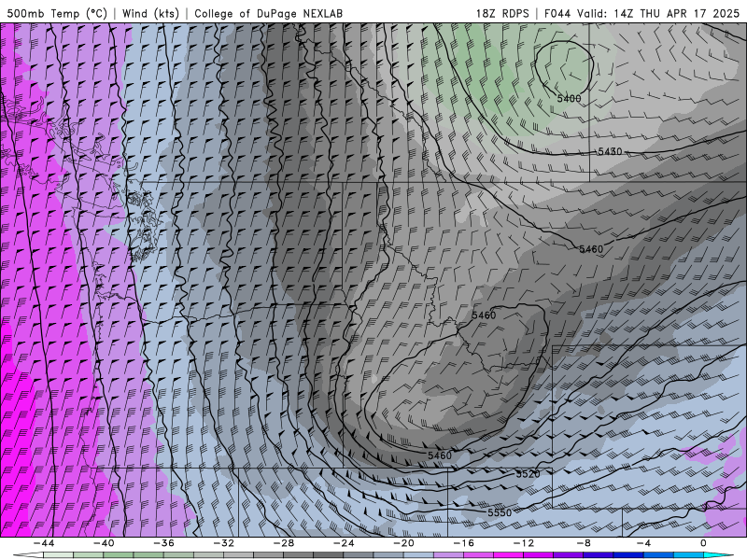Click the "18Z RDPS" model run label
747x560 pixels.
[x=502, y=13]
